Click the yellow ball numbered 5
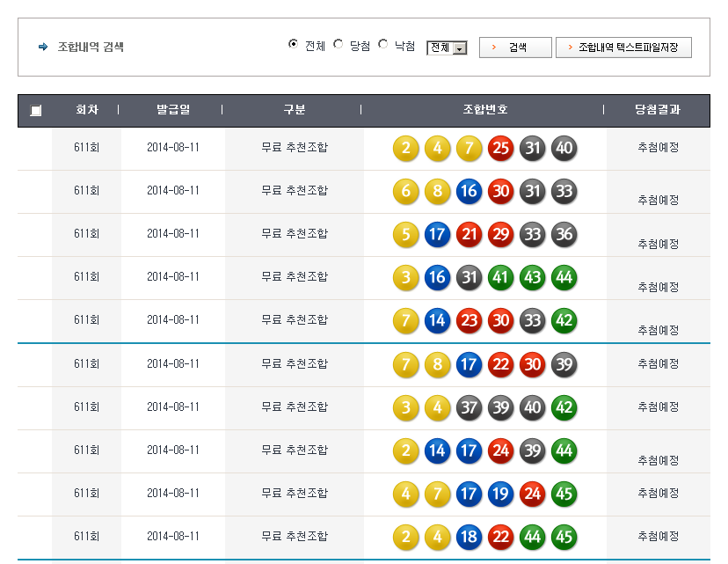This screenshot has height=564, width=728. pos(405,234)
